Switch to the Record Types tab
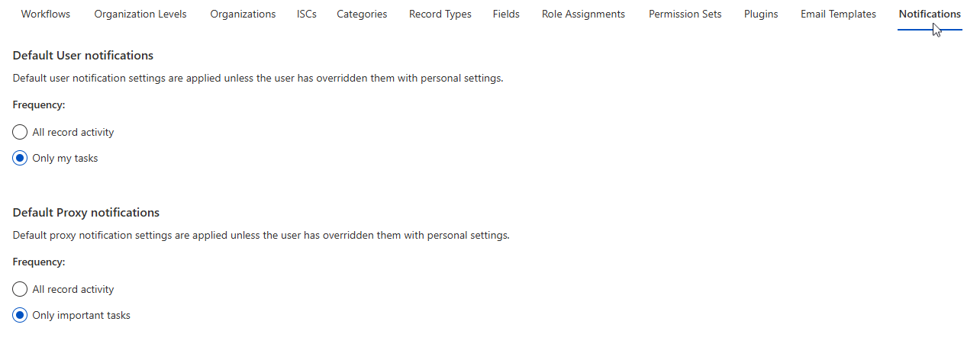 click(440, 14)
